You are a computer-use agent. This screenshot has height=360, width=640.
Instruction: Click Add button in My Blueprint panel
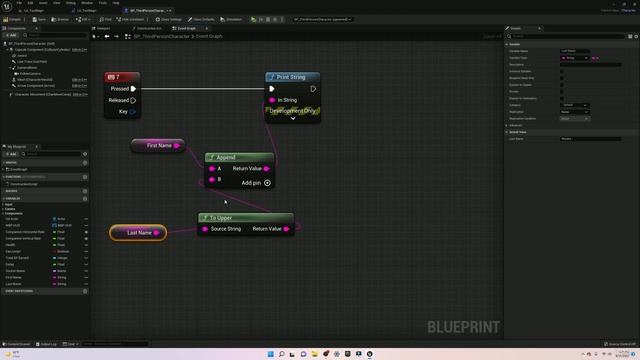click(x=11, y=154)
